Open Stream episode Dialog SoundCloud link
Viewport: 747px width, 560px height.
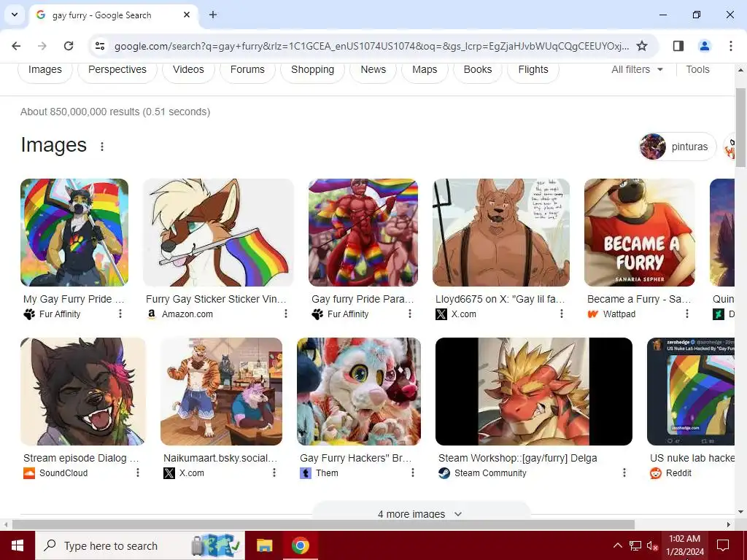tap(81, 458)
